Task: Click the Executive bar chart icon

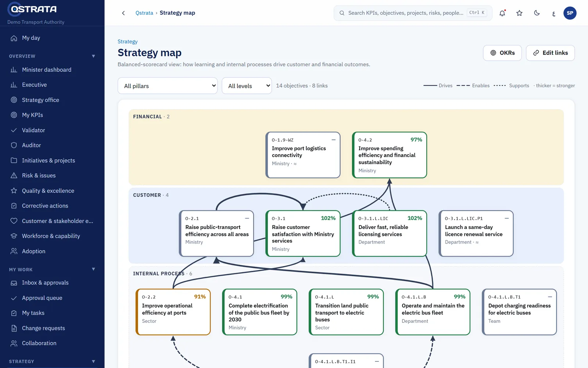Action: [14, 85]
